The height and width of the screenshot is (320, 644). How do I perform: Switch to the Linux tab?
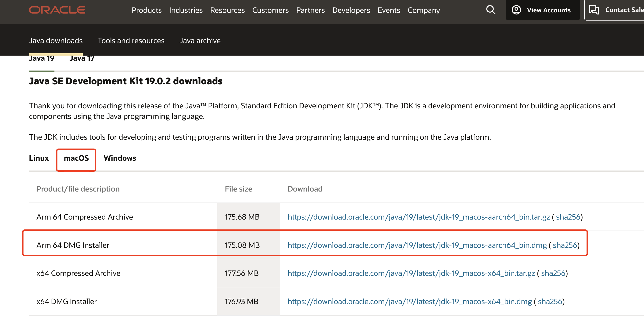click(x=39, y=158)
